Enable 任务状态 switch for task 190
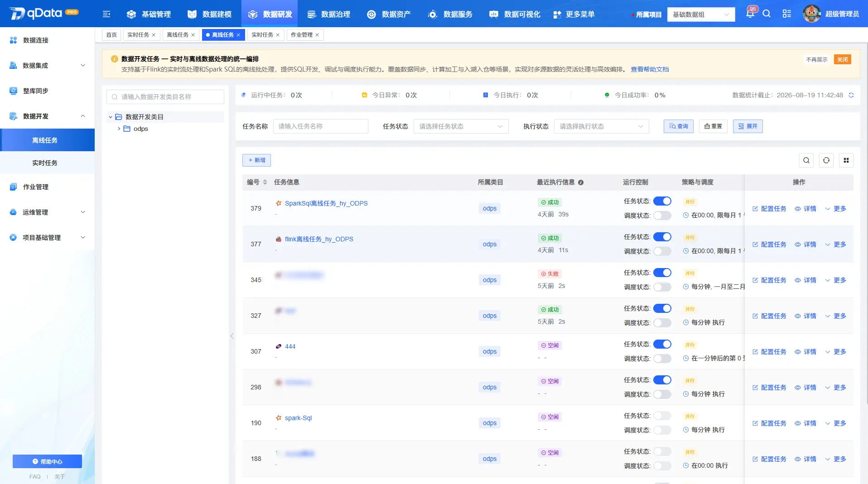 click(662, 416)
